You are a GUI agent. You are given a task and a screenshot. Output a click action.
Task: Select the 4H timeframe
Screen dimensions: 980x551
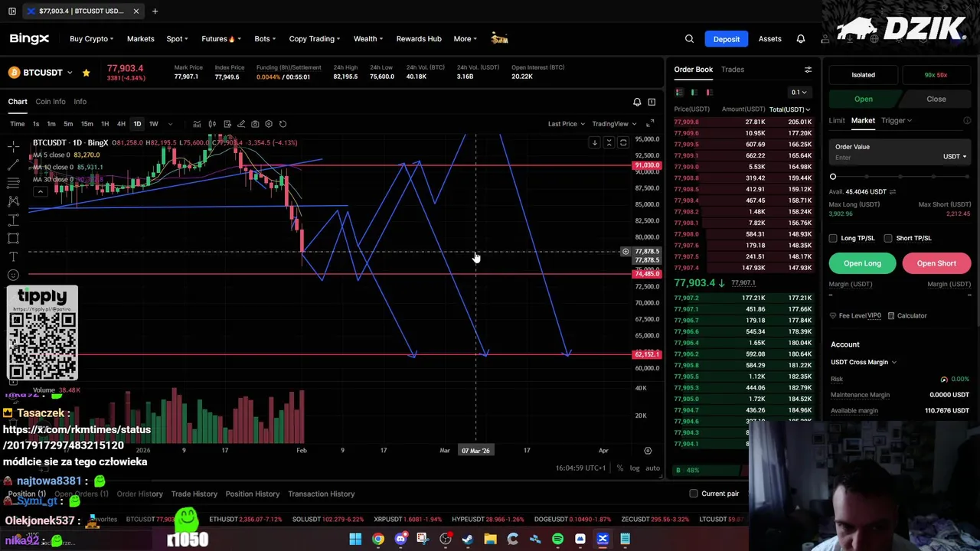(x=121, y=124)
